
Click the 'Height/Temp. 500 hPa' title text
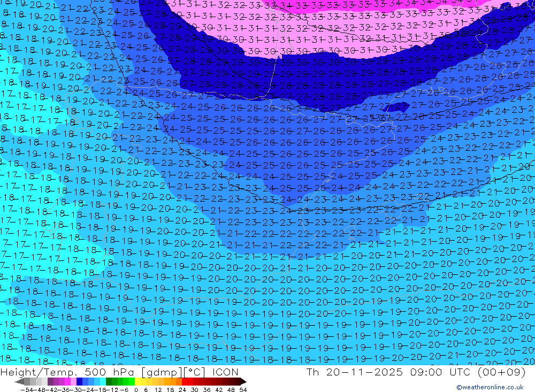(66, 372)
